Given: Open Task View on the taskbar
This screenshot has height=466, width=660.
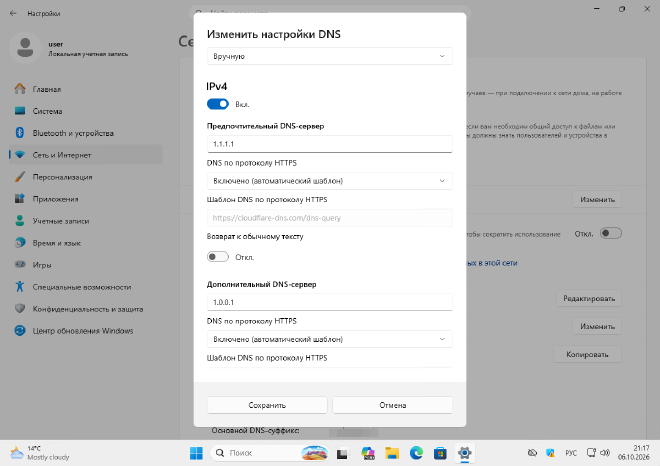Looking at the screenshot, I should 343,453.
